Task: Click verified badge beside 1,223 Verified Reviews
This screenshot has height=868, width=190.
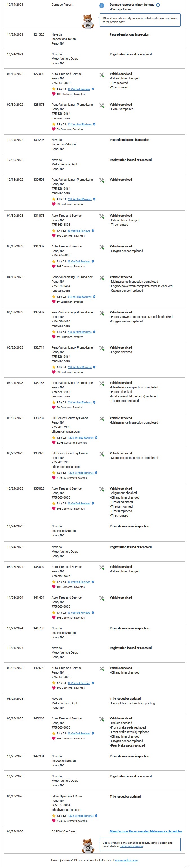Action: pyautogui.click(x=96, y=816)
